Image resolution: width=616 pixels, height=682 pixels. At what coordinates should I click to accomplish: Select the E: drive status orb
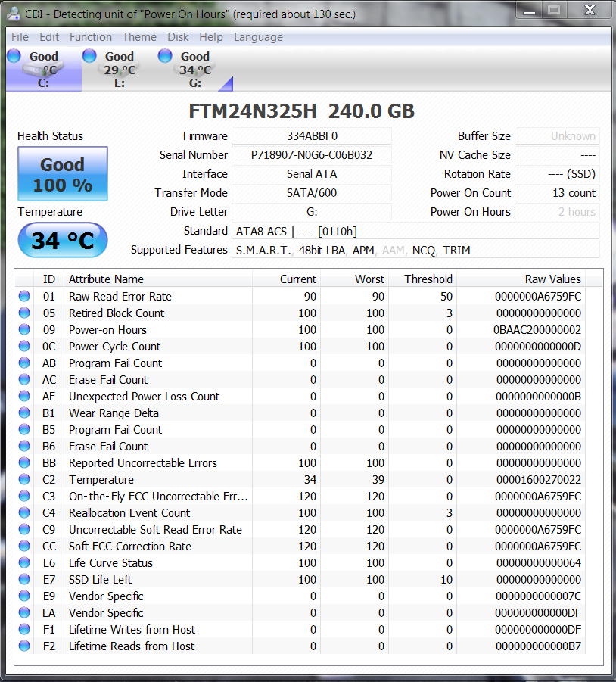[89, 55]
